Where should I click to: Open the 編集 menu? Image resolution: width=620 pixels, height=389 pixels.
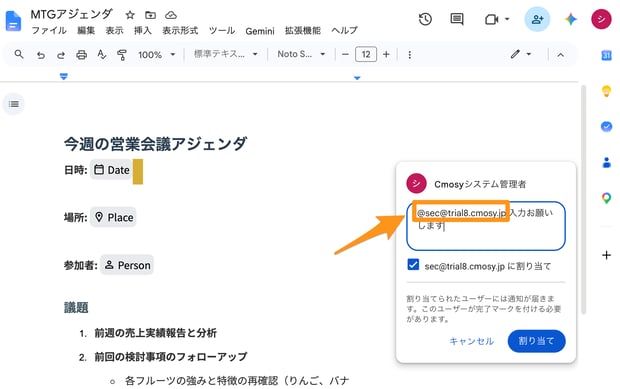[x=86, y=30]
